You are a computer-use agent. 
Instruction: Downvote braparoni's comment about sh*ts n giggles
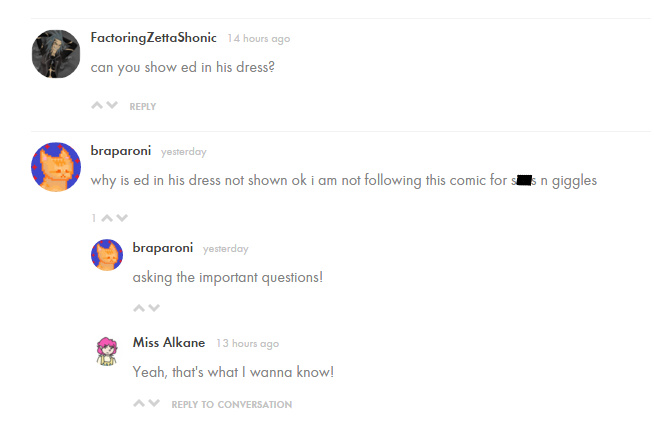122,217
